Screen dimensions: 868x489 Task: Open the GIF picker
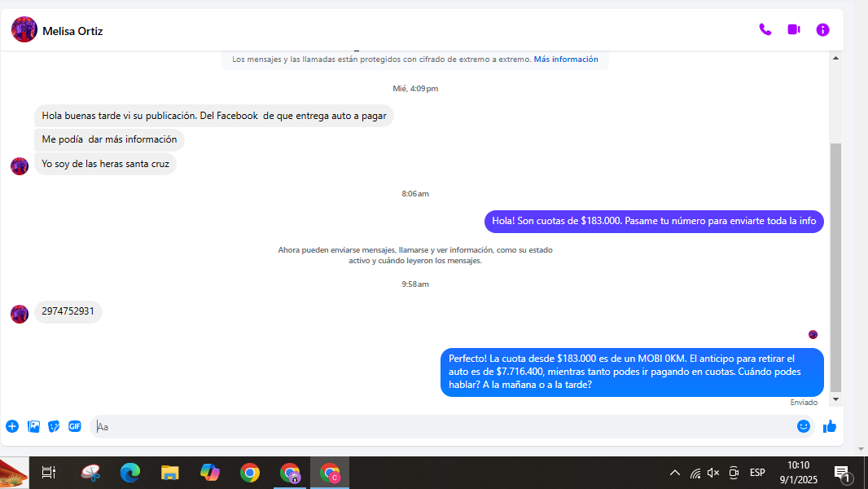pos(75,426)
